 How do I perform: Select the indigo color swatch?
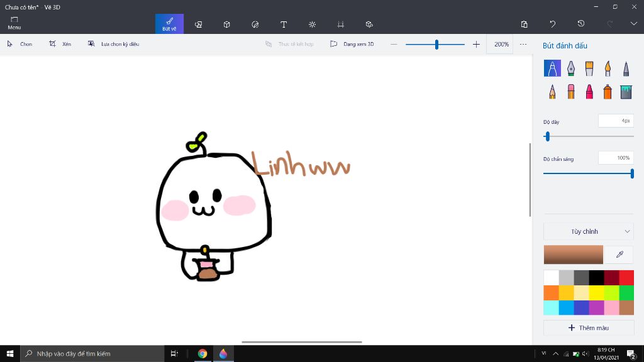click(x=581, y=308)
